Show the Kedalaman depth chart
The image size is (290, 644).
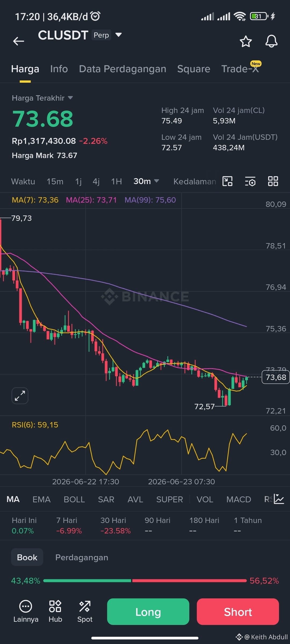[195, 182]
